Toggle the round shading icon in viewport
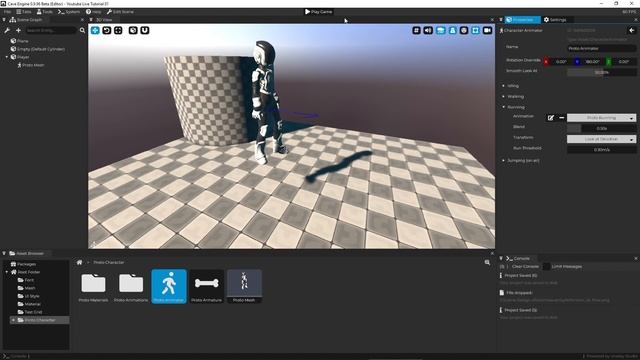 coord(464,30)
